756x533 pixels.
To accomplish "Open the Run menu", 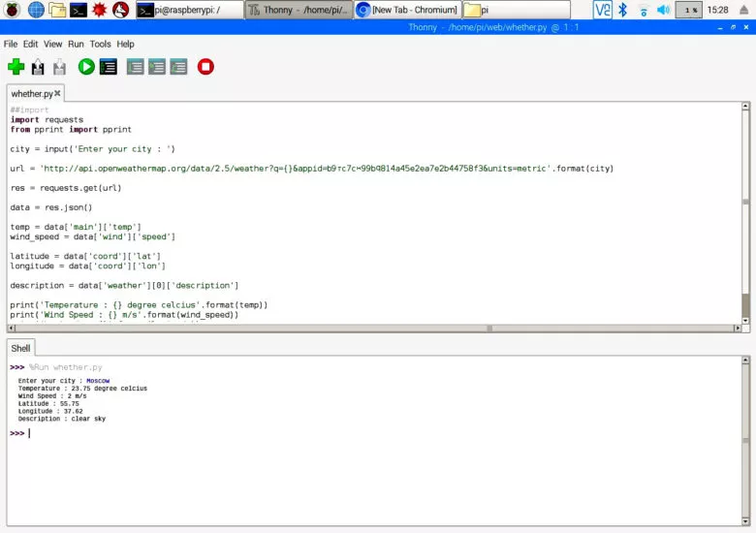I will point(76,45).
